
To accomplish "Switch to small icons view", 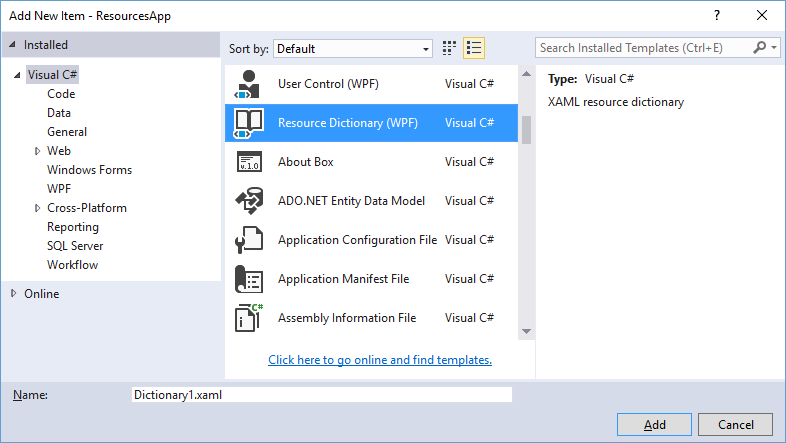I will (x=450, y=48).
